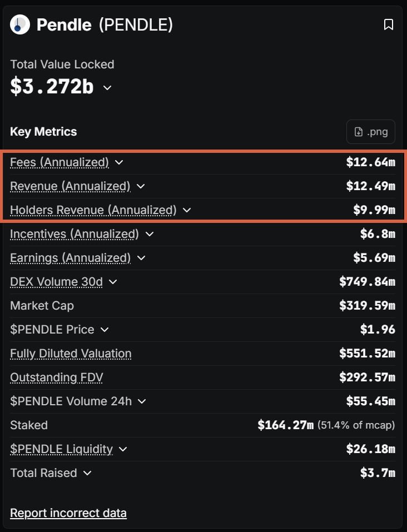Expand DEX Volume 30d row
Screen dimensions: 407x532
(113, 282)
